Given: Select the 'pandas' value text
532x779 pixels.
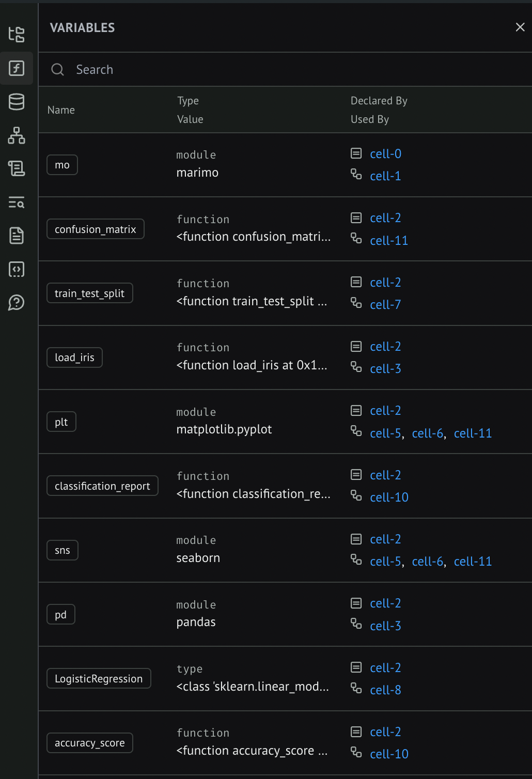Looking at the screenshot, I should click(x=196, y=622).
